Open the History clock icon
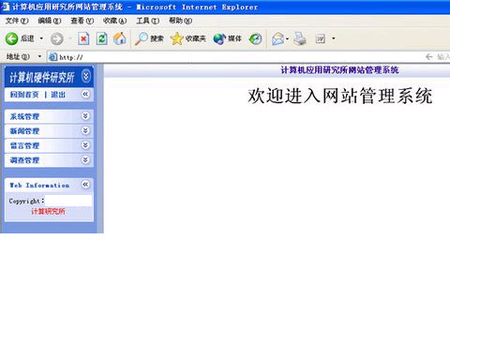Image resolution: width=480 pixels, height=360 pixels. 255,39
